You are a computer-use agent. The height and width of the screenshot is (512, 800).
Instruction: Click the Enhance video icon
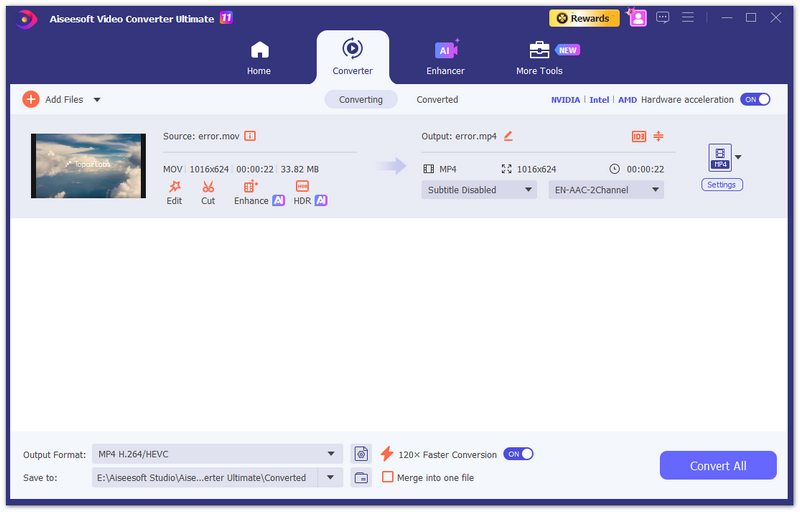[250, 187]
